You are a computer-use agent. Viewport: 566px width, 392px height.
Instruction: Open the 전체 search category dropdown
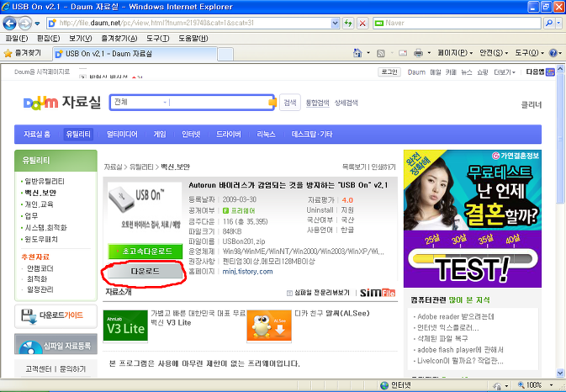140,102
